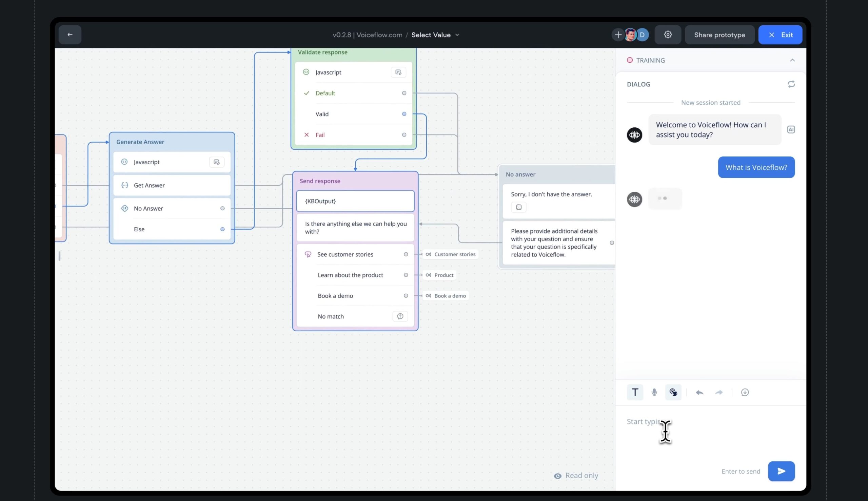The image size is (868, 501).
Task: Toggle the chips interaction mode icon
Action: coord(673,392)
